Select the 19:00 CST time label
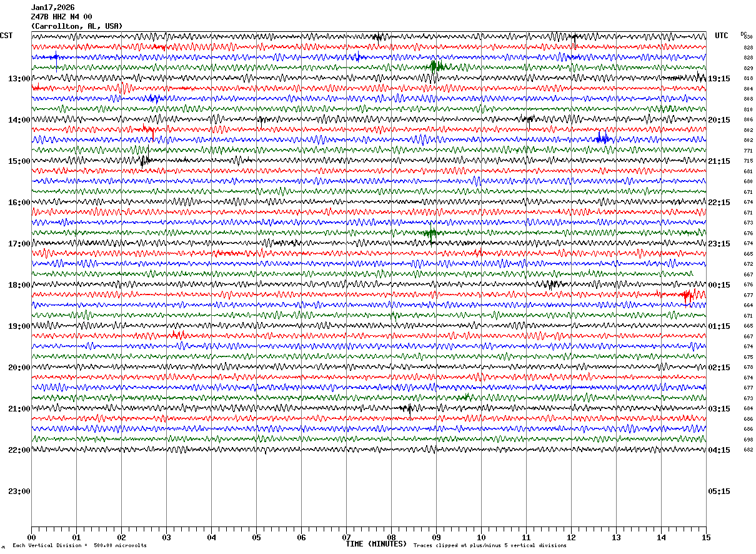 (x=19, y=326)
